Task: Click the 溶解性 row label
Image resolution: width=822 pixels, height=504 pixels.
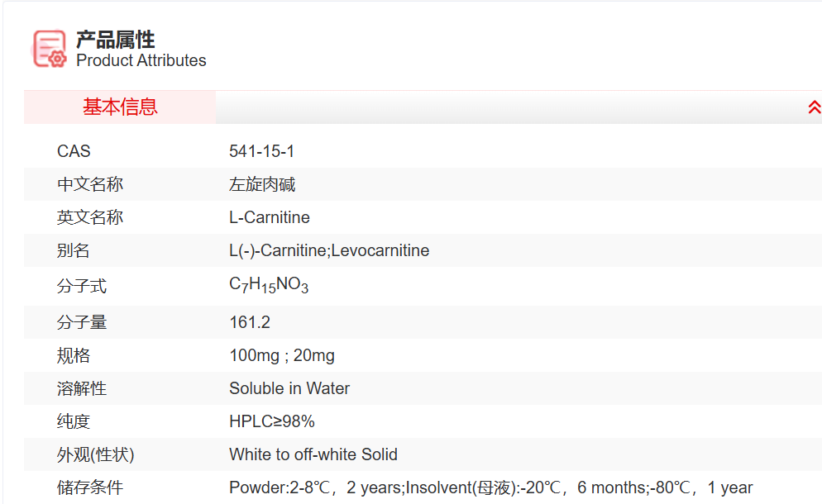Action: point(82,388)
